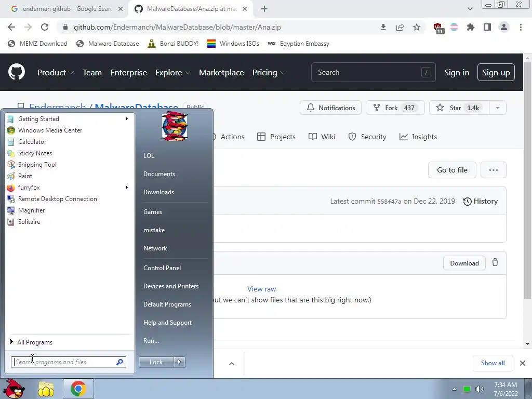Open Control Panel from Start menu
This screenshot has width=532, height=399.
click(x=162, y=268)
